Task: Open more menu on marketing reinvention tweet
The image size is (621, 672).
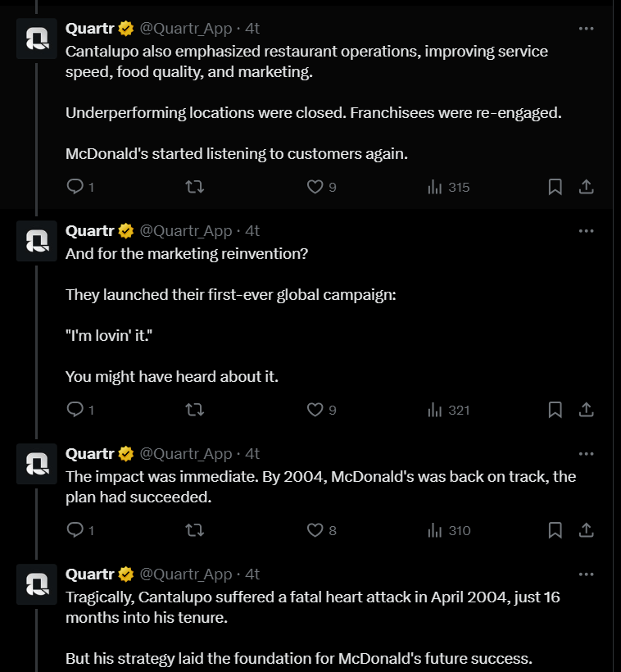Action: [x=587, y=231]
